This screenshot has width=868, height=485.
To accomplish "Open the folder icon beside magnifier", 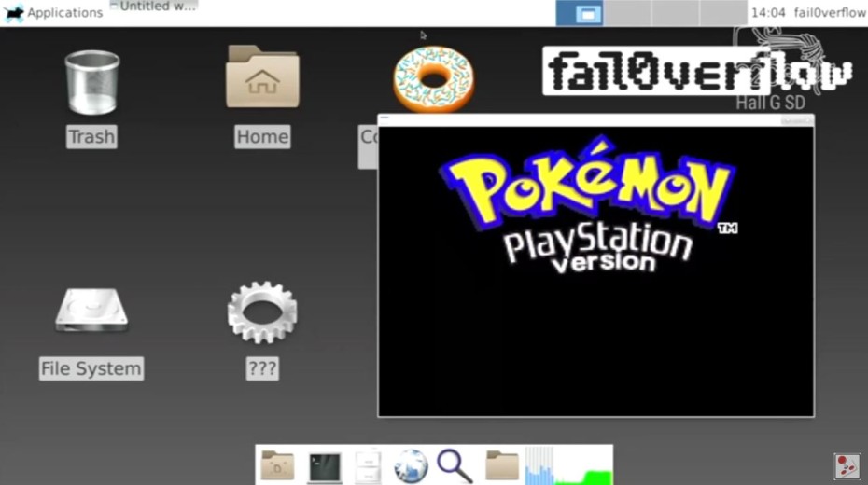I will coord(501,465).
